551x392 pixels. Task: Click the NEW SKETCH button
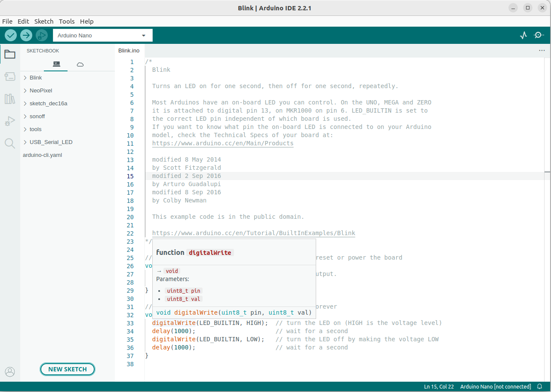(68, 369)
